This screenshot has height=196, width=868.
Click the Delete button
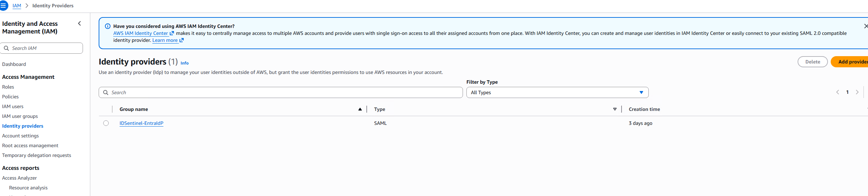tap(813, 62)
